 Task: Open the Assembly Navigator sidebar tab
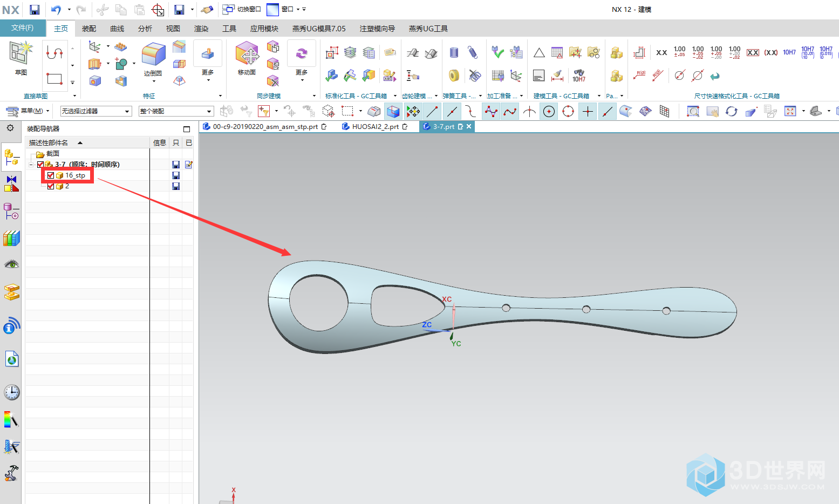coord(11,157)
